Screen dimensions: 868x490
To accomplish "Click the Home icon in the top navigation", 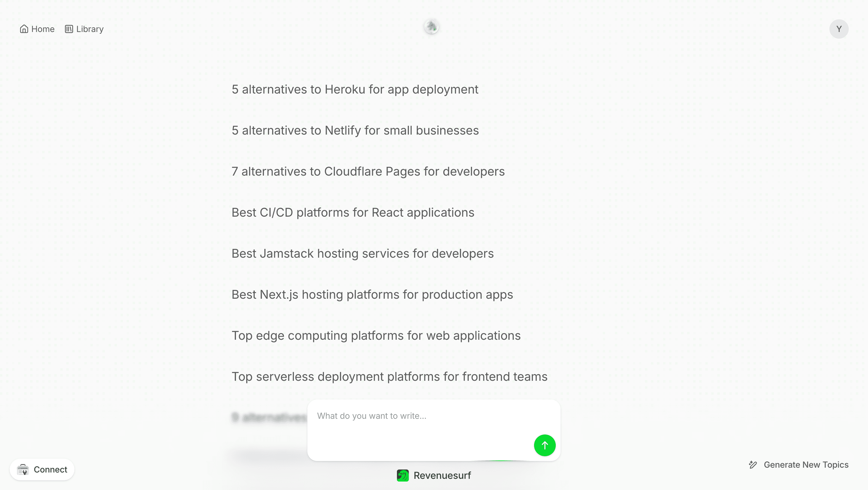I will coord(24,29).
